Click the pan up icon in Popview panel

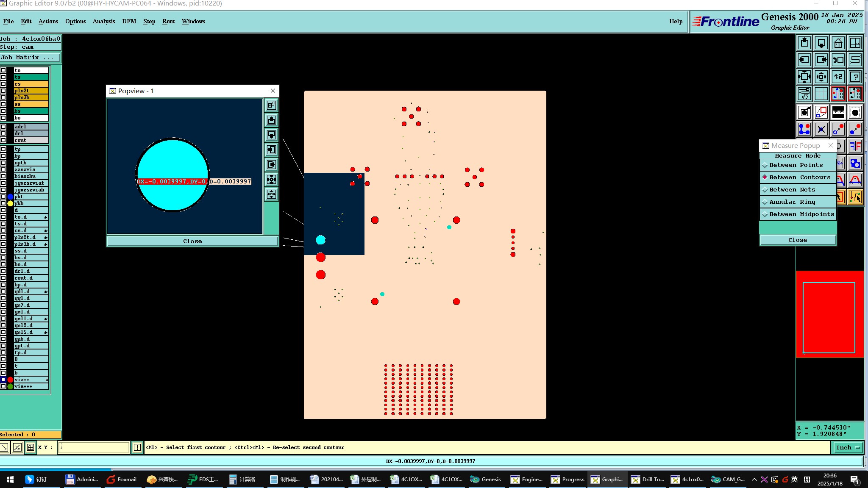[272, 120]
